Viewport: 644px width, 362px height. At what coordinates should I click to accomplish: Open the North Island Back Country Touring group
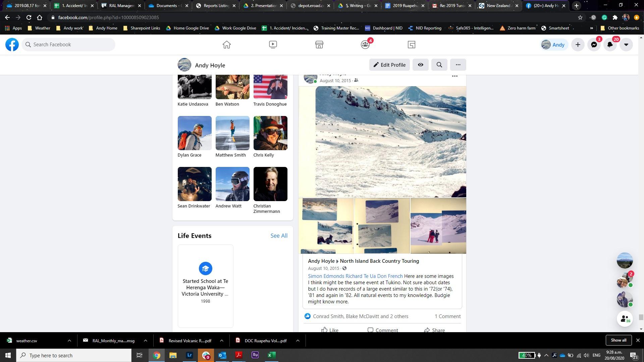coord(379,261)
